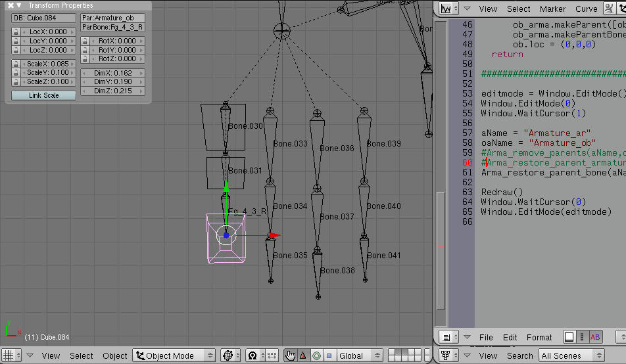Toggle lock icon beside RotY
The width and height of the screenshot is (626, 364).
[85, 50]
